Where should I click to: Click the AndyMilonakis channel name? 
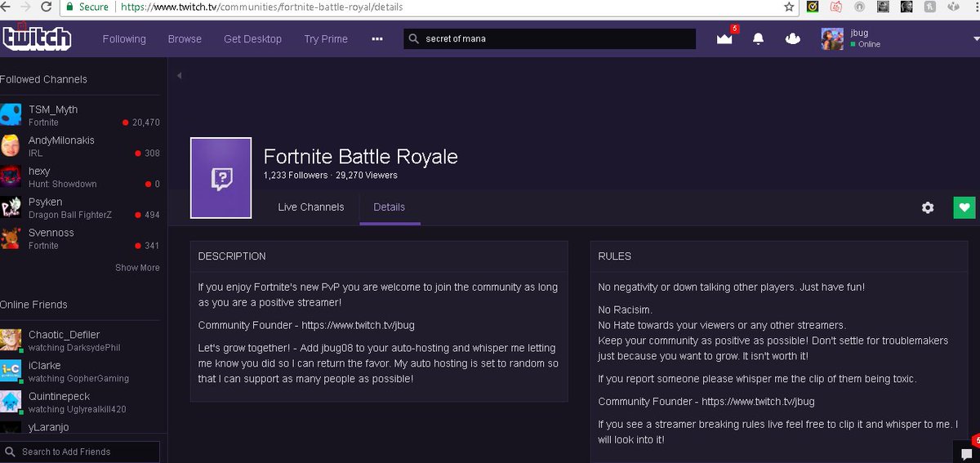61,140
